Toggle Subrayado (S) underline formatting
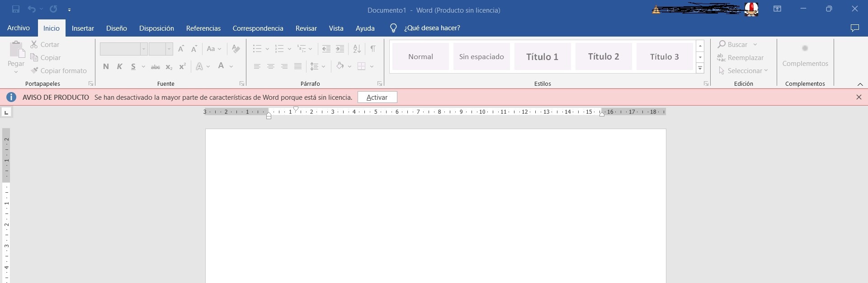 tap(133, 66)
